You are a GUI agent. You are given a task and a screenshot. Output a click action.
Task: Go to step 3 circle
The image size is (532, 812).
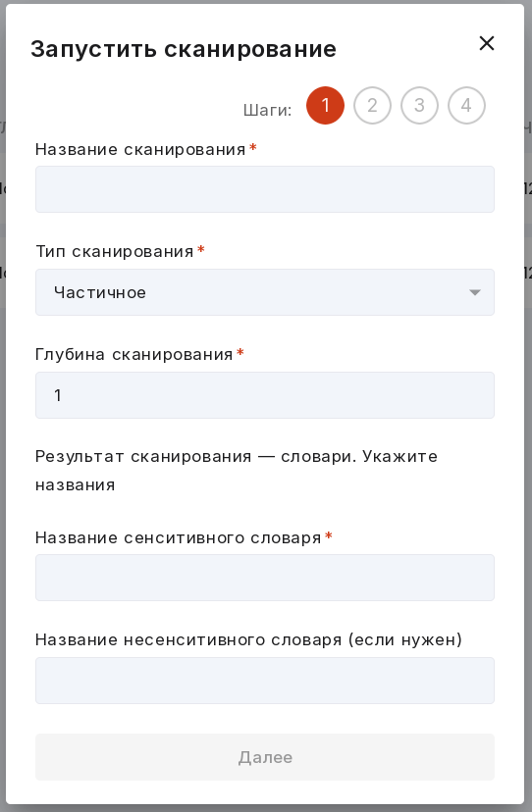click(x=419, y=106)
